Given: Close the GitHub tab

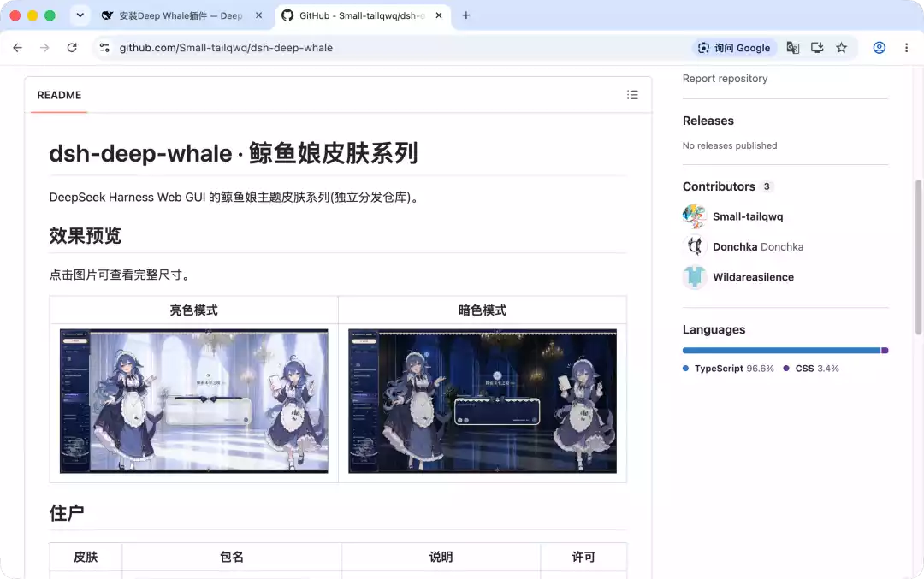Looking at the screenshot, I should [438, 15].
